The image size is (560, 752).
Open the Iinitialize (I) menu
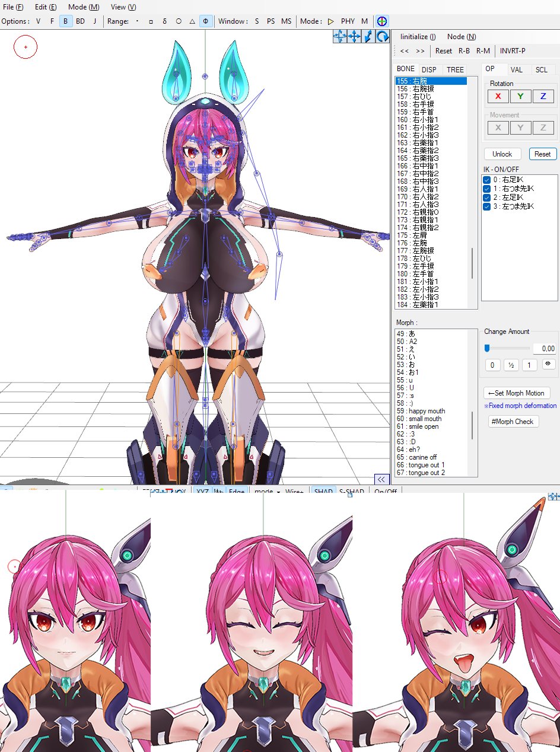coord(418,37)
